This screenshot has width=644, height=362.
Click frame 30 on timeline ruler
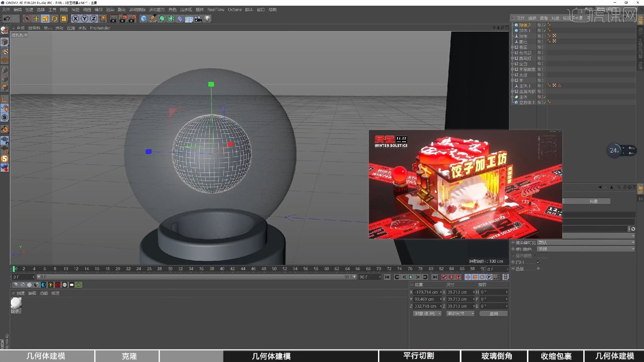tap(170, 269)
